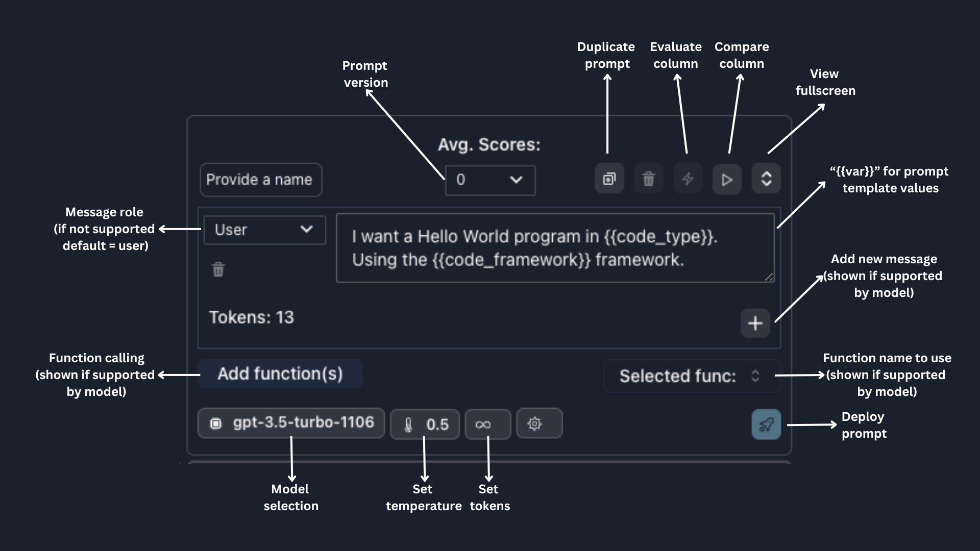This screenshot has height=551, width=980.
Task: Click the Provide a name input field
Action: click(260, 180)
